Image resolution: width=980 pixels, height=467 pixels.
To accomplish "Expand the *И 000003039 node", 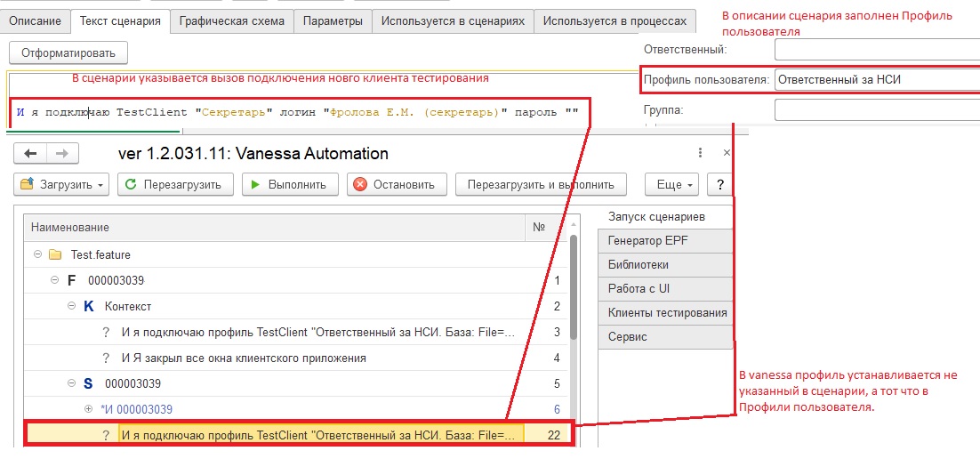I will pos(88,409).
